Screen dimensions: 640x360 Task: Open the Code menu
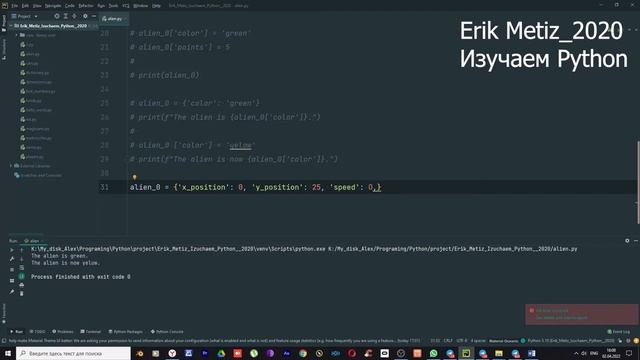(x=70, y=6)
